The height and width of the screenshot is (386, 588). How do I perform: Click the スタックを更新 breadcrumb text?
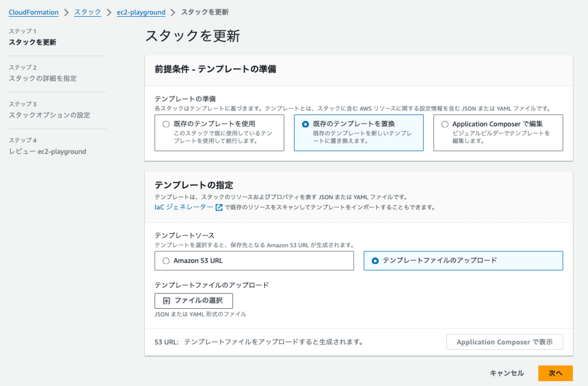205,12
